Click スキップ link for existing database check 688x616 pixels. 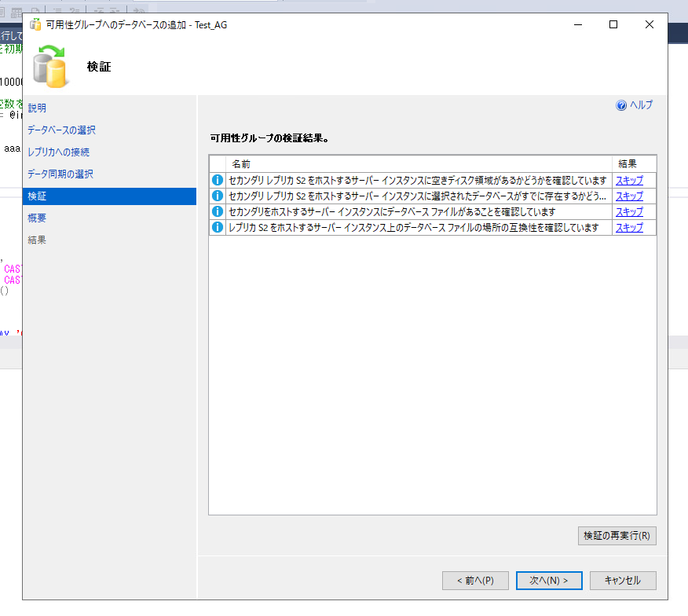[629, 196]
